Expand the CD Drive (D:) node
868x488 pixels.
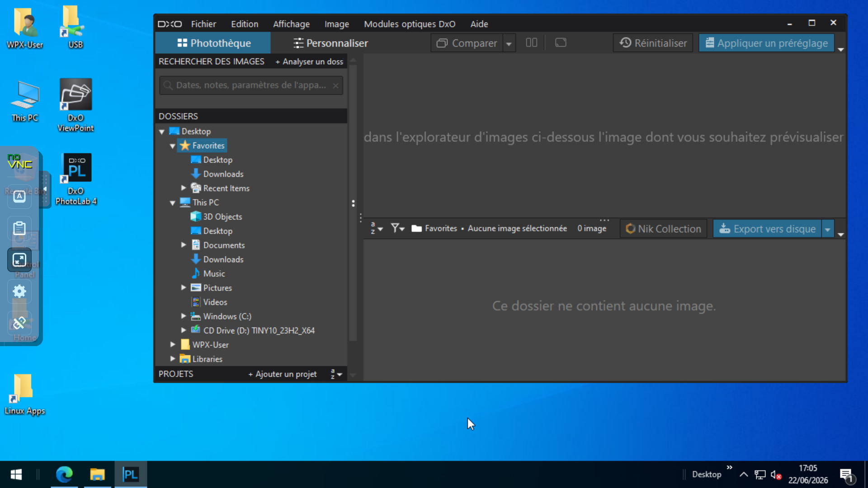pos(184,330)
